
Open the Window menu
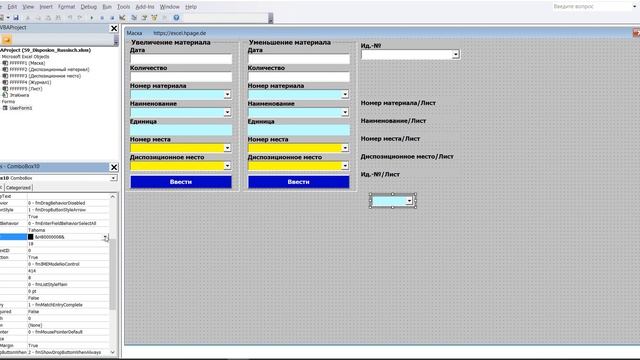[x=169, y=7]
